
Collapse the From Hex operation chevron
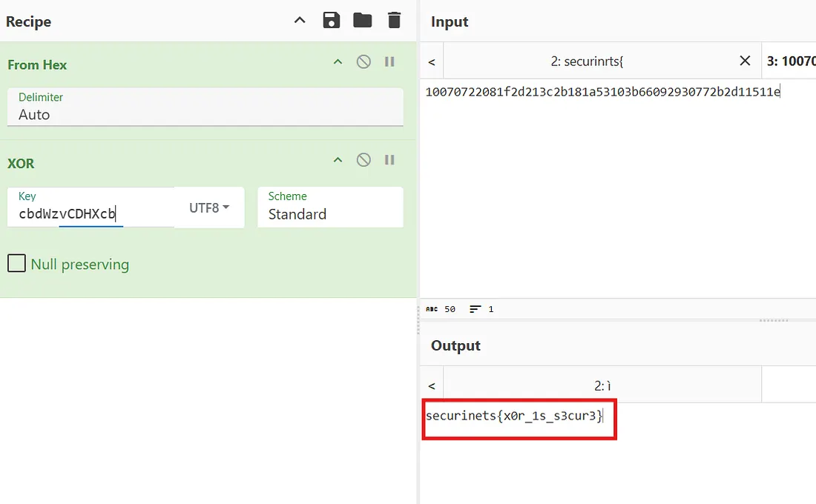pos(338,62)
